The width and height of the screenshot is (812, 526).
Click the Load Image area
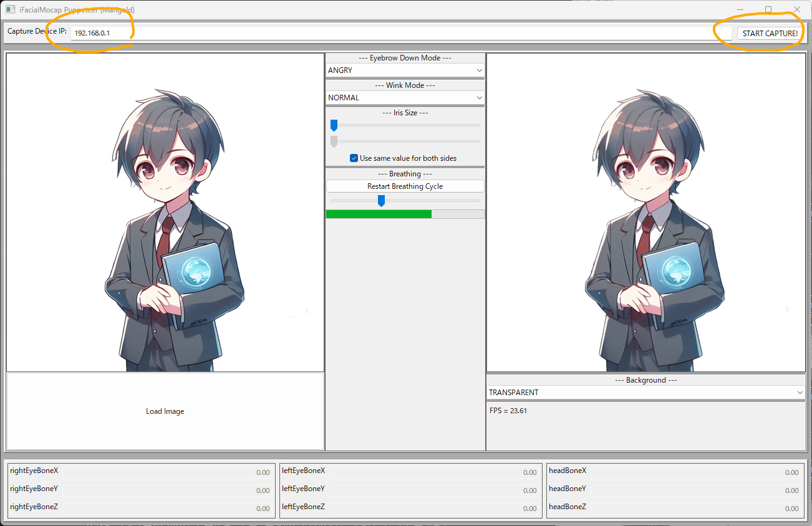click(x=165, y=411)
